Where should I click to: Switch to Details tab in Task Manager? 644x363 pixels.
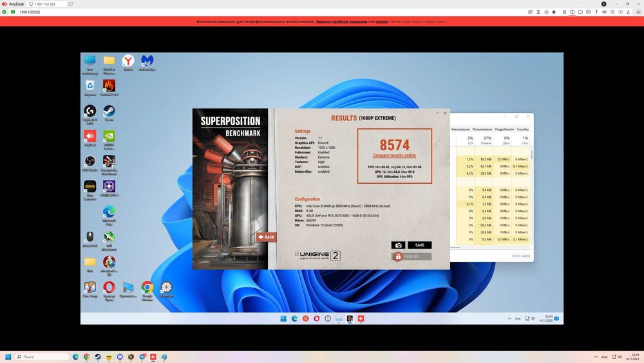504,129
